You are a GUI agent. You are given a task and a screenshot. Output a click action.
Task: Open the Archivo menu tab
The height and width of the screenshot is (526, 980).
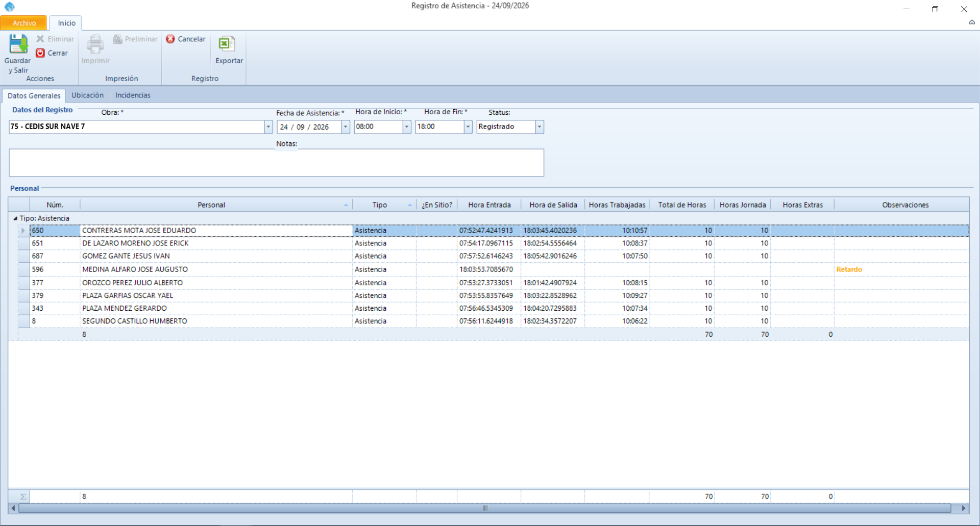click(24, 23)
